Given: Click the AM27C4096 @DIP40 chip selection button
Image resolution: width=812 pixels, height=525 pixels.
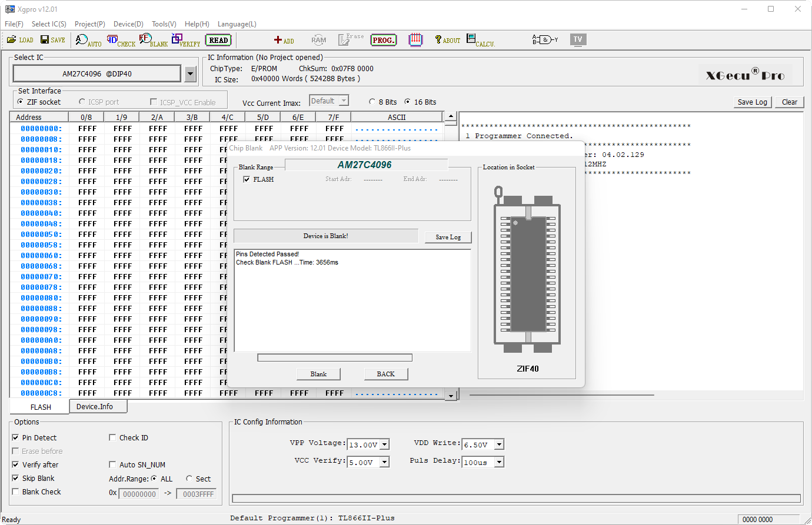Looking at the screenshot, I should point(97,74).
